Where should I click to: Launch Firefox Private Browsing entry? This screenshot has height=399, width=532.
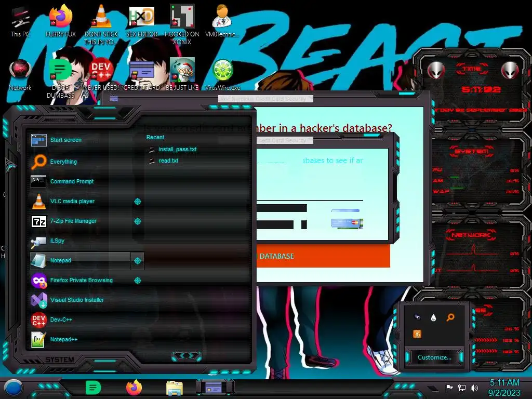coord(80,280)
